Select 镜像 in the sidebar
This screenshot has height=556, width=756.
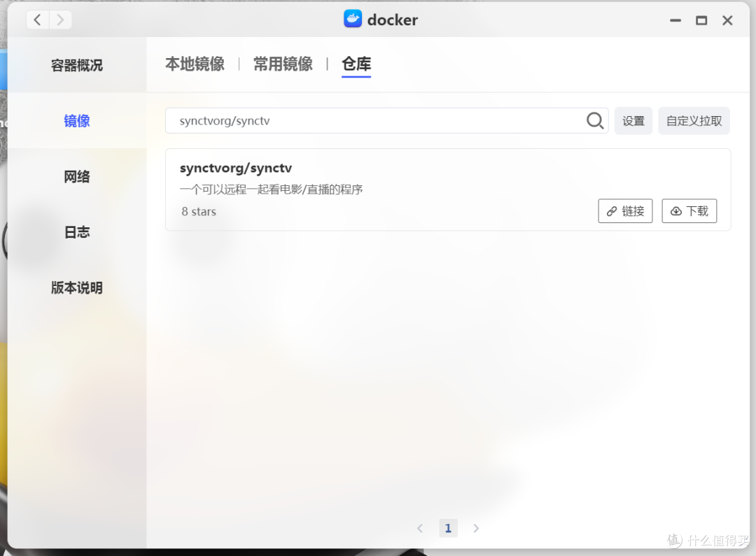tap(77, 120)
